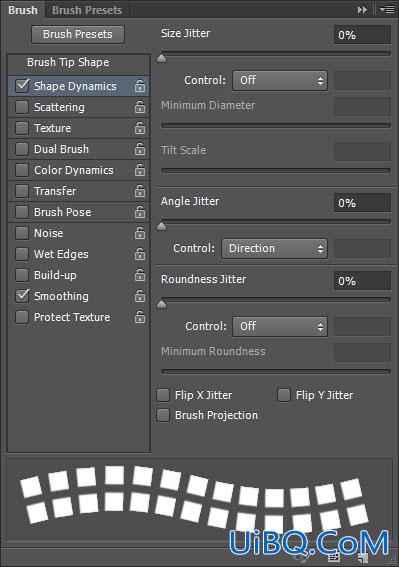399x567 pixels.
Task: Open Angle Jitter Control dropdown set to Direction
Action: point(275,248)
